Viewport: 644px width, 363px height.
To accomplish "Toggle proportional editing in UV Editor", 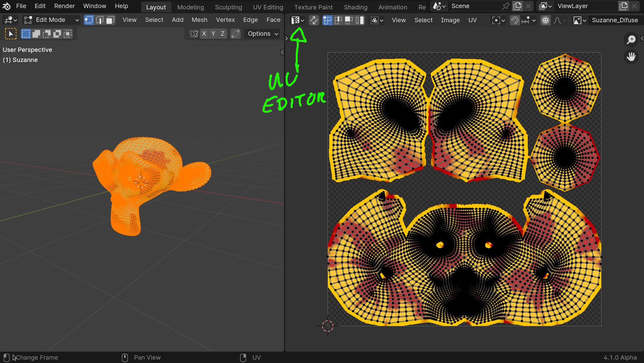I will [x=545, y=20].
